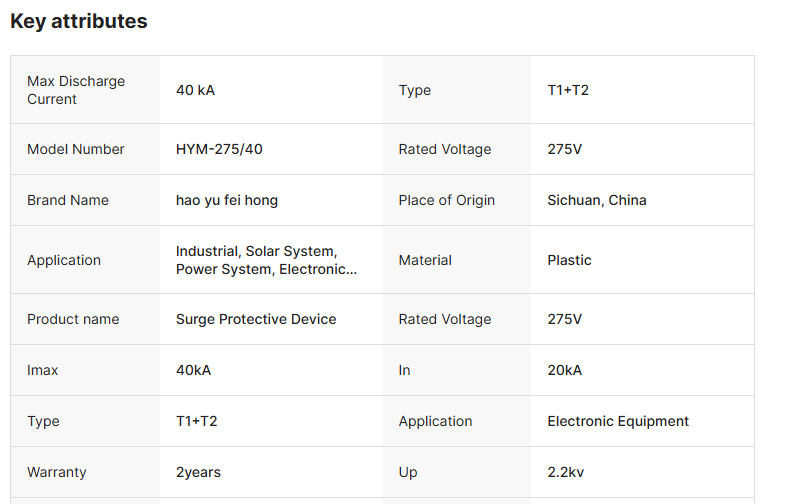Select the Product name label
786x504 pixels.
73,319
